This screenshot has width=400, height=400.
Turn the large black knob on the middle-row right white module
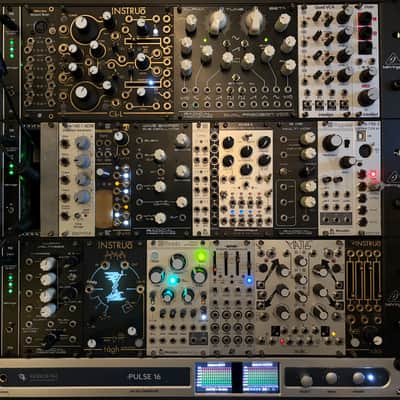point(332,142)
